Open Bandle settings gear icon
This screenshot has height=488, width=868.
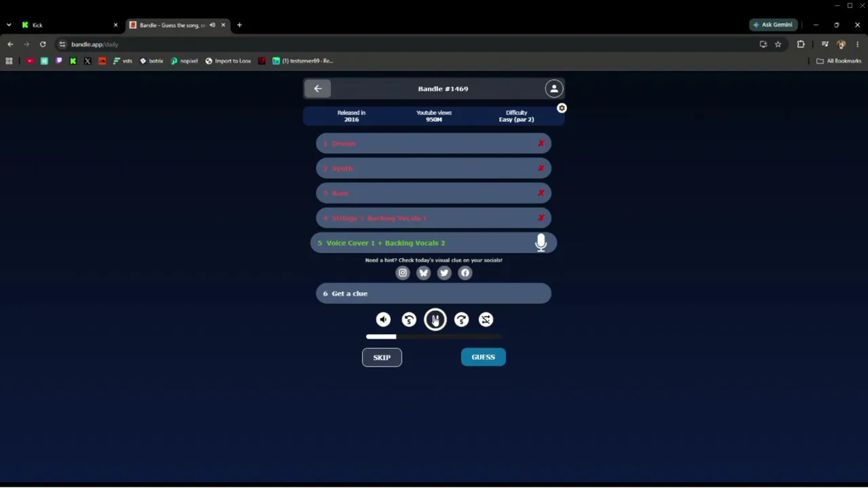pos(561,108)
